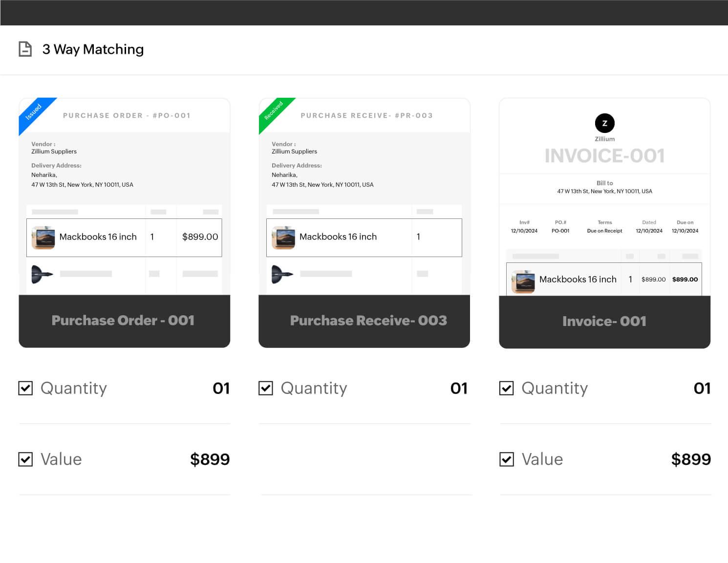Click the Mackbooks thumbnail in Purchase Order card
The height and width of the screenshot is (563, 728).
click(43, 238)
